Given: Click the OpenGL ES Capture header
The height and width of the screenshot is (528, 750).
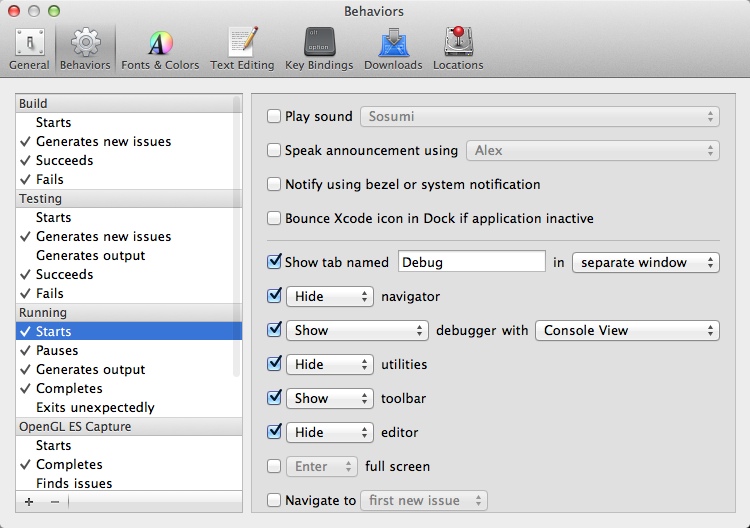Looking at the screenshot, I should click(x=129, y=426).
